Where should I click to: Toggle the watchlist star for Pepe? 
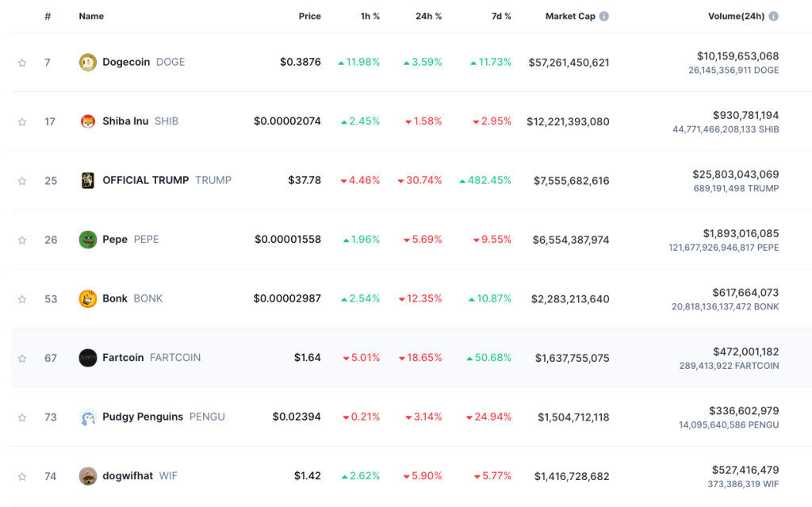(x=22, y=240)
